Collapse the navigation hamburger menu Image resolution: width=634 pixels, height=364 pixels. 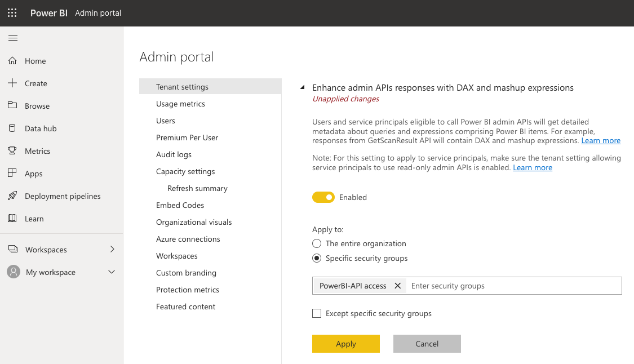tap(13, 38)
